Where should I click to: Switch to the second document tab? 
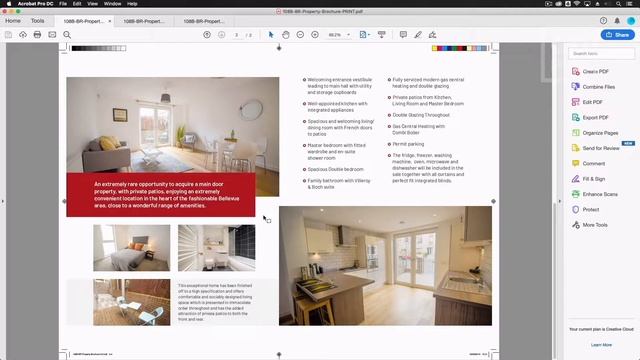point(144,21)
